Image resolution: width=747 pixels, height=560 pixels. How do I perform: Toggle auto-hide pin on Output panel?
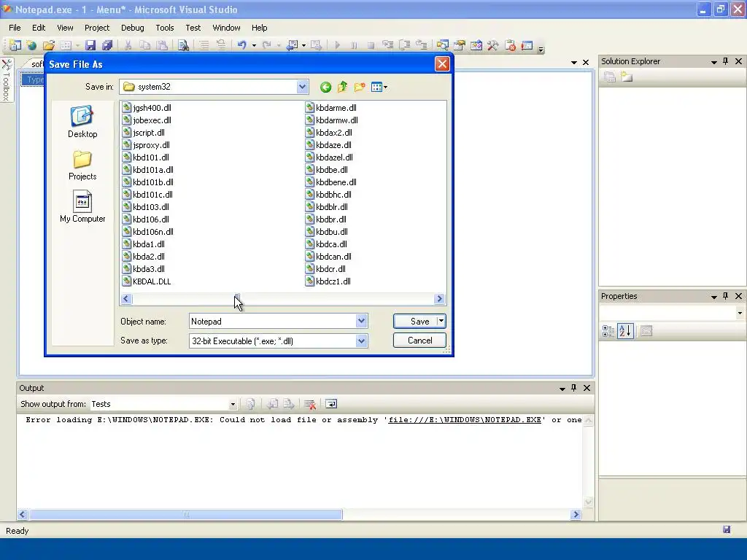(573, 388)
